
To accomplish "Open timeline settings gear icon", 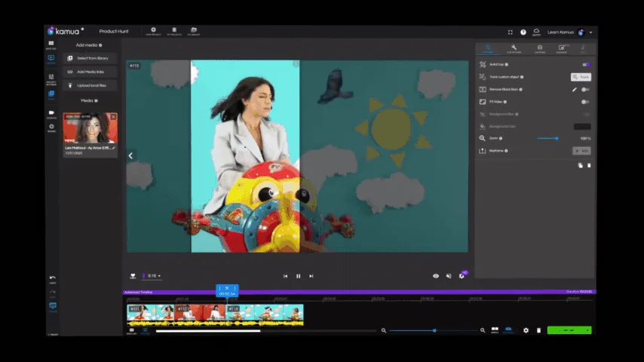I will pos(526,330).
